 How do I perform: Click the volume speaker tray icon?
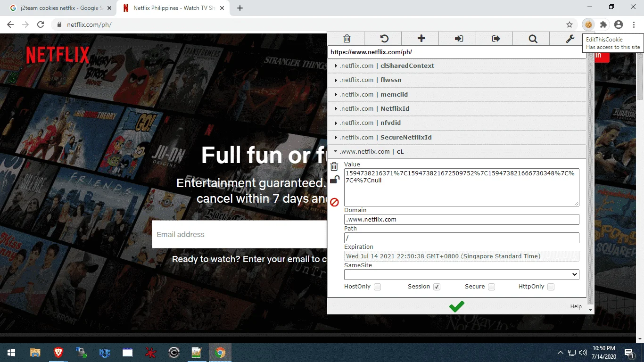[583, 353]
